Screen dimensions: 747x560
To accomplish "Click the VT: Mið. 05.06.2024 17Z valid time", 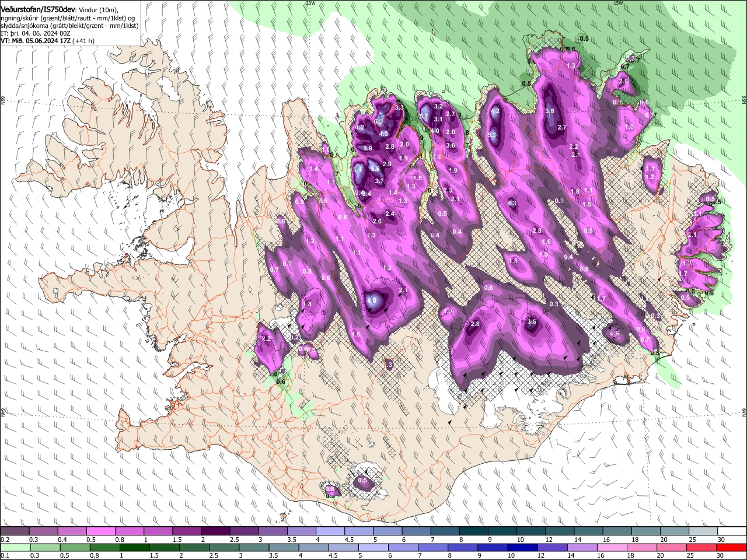I will click(x=36, y=41).
